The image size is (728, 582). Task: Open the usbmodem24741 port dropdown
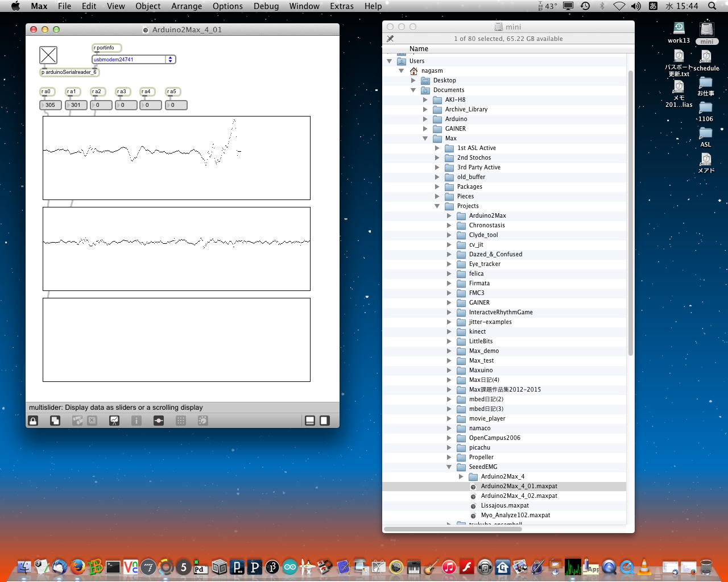click(169, 59)
